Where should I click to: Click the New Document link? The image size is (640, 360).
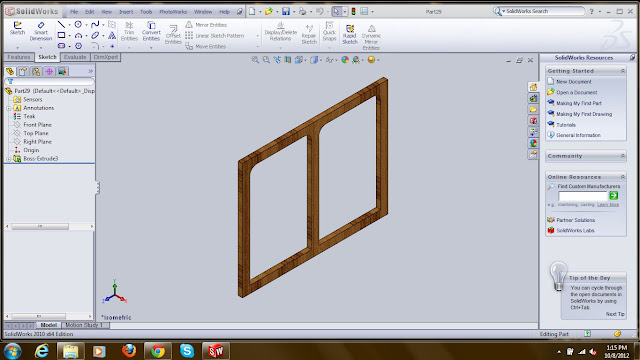click(x=573, y=82)
